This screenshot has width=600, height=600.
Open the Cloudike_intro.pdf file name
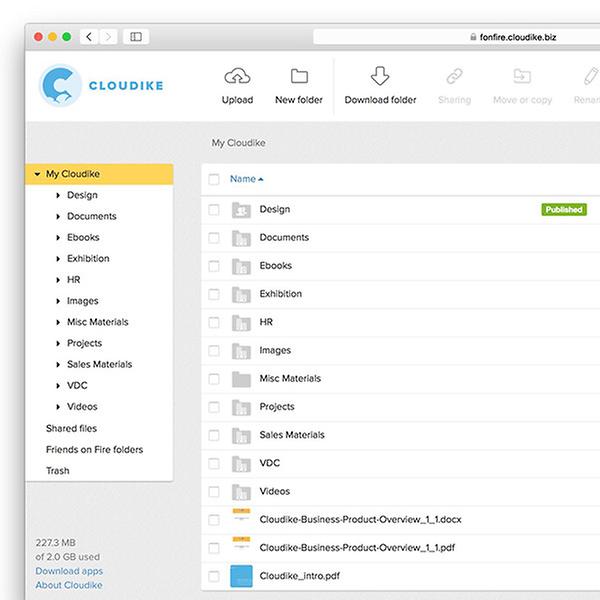pyautogui.click(x=300, y=576)
